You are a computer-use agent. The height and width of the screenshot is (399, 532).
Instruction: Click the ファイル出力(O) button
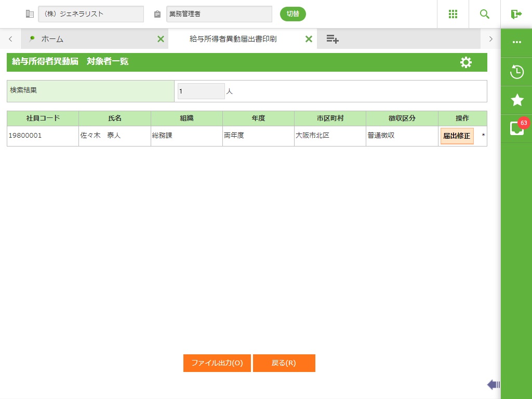click(217, 363)
